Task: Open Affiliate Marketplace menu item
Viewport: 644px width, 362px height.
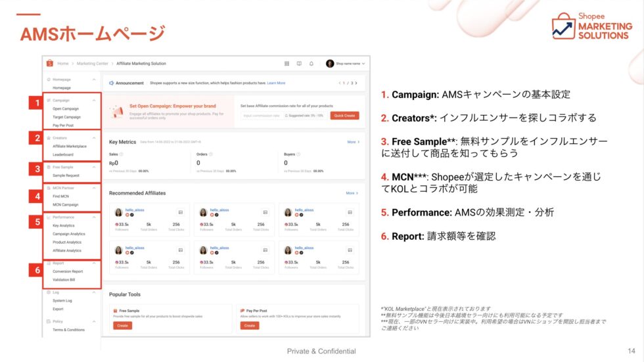Action: (70, 146)
